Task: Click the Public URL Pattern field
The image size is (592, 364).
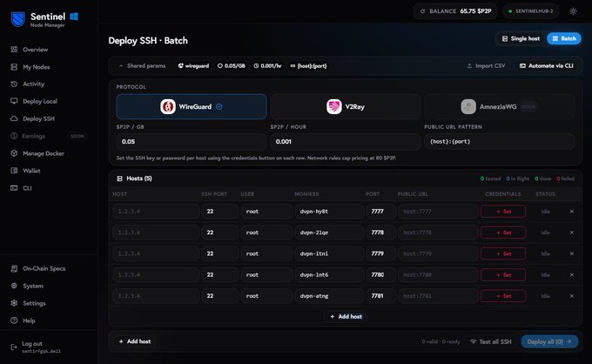Action: point(499,142)
